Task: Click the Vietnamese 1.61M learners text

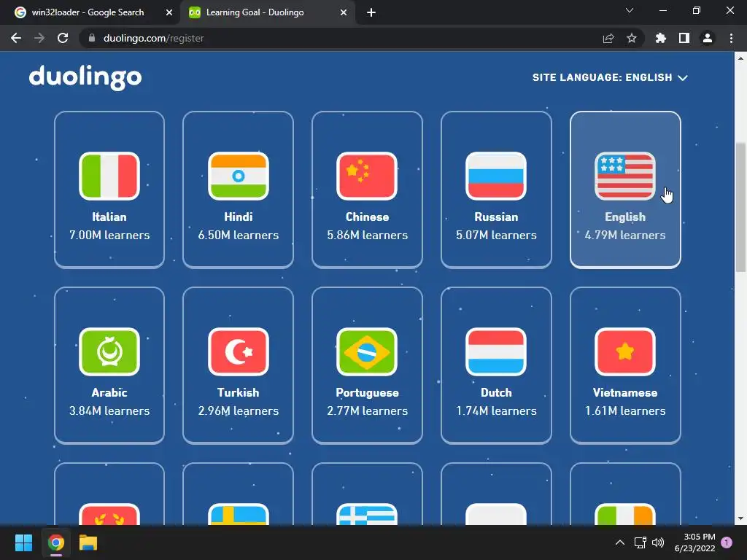Action: click(x=625, y=411)
